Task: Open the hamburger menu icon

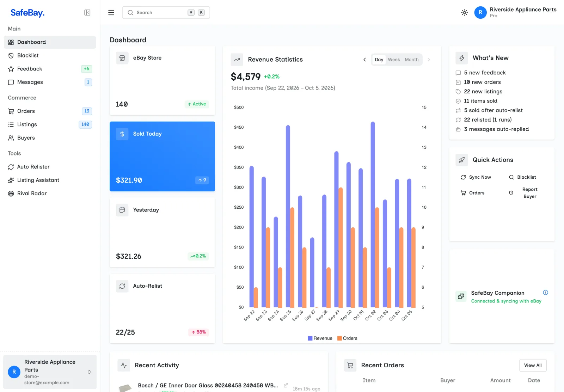Action: tap(111, 13)
